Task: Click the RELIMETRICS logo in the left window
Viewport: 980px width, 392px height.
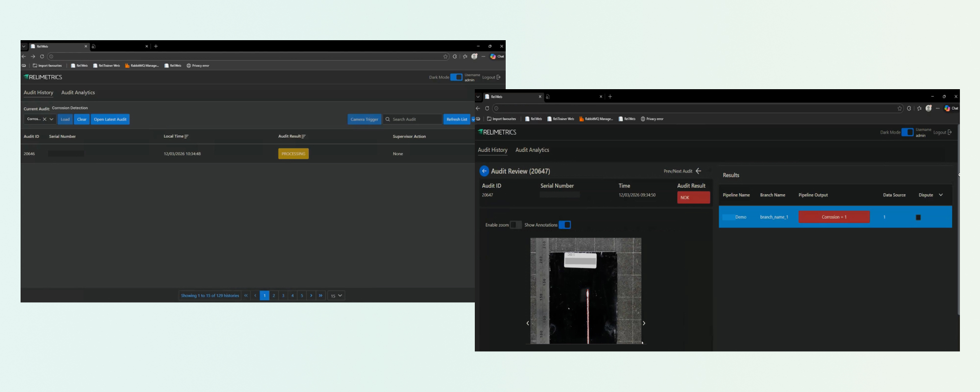Action: coord(43,77)
